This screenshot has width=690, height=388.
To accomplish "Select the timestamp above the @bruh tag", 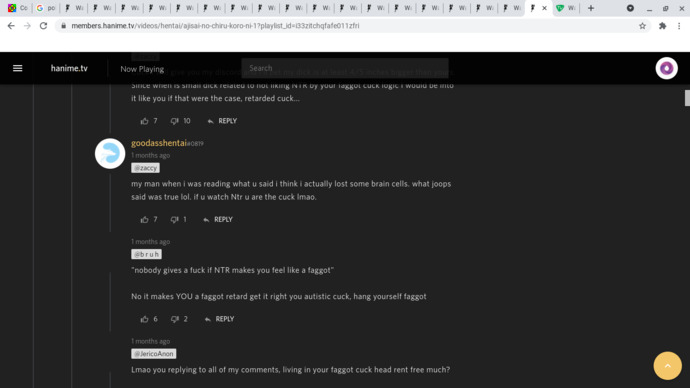I will click(150, 242).
